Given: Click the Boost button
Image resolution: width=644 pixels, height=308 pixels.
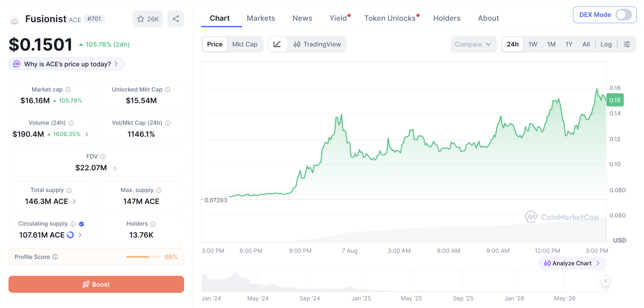Looking at the screenshot, I should [x=96, y=284].
